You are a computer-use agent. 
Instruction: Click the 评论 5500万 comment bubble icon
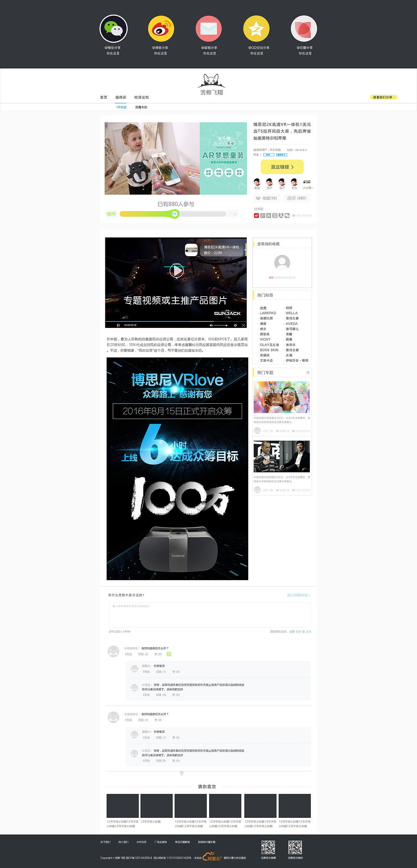point(294,216)
